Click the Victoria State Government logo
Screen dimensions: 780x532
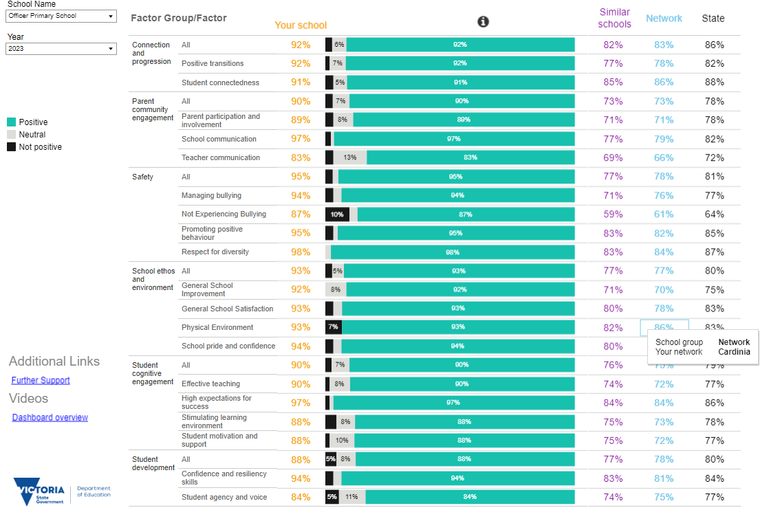point(39,491)
